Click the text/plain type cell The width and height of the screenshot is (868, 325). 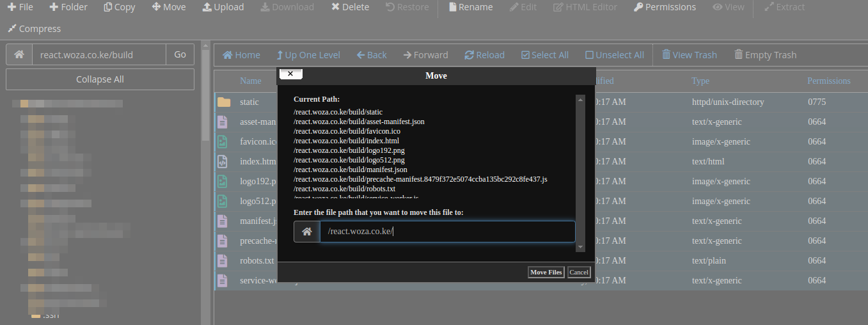point(709,260)
